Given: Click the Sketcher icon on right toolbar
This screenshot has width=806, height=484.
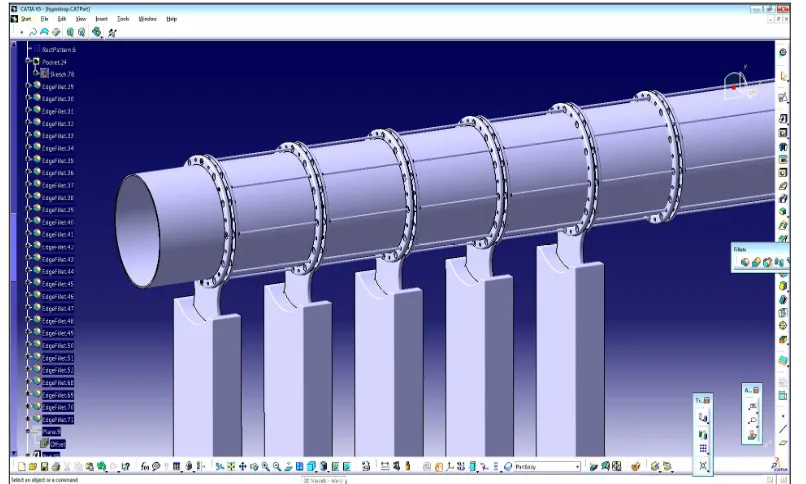Looking at the screenshot, I should pyautogui.click(x=783, y=98).
